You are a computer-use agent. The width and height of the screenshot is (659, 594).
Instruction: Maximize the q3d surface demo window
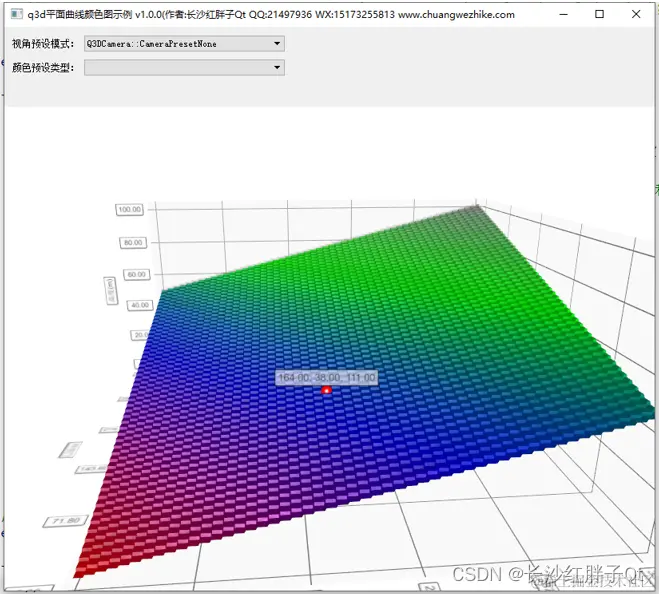(x=600, y=14)
